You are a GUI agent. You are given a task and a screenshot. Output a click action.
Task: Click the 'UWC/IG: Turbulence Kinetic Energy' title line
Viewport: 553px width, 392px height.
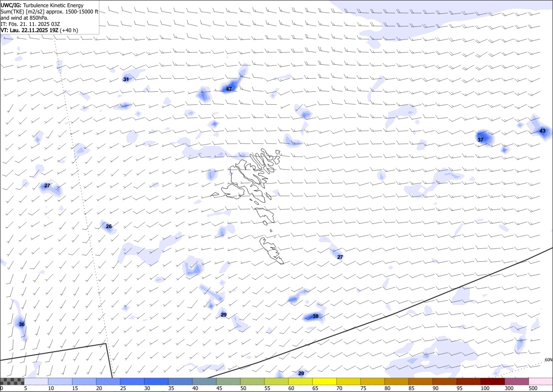click(x=42, y=5)
